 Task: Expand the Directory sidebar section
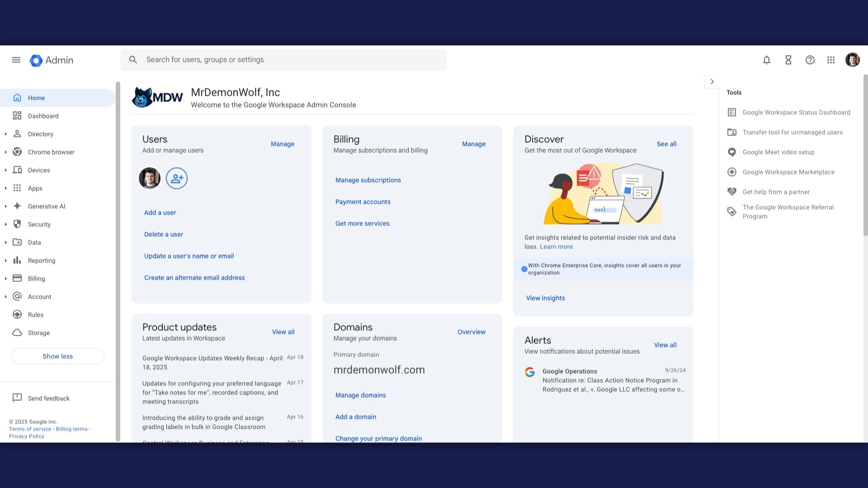[x=6, y=134]
